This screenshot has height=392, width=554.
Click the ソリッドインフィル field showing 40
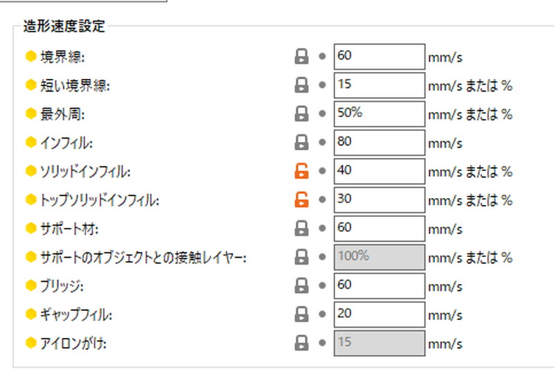(x=379, y=171)
